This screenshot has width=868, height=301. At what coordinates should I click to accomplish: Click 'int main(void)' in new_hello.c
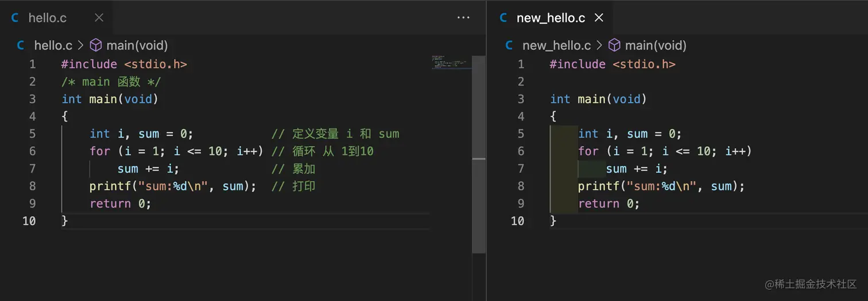tap(599, 99)
